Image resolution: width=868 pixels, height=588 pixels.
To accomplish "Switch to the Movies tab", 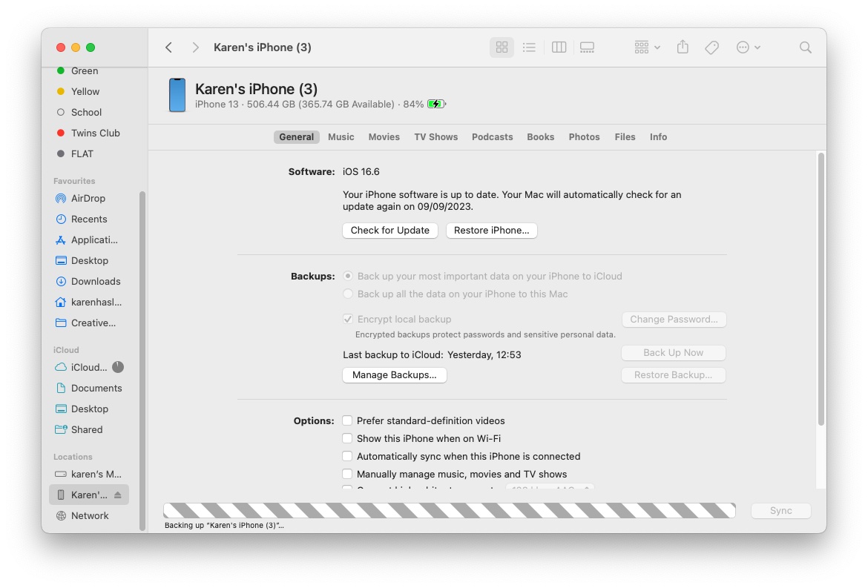I will [384, 136].
